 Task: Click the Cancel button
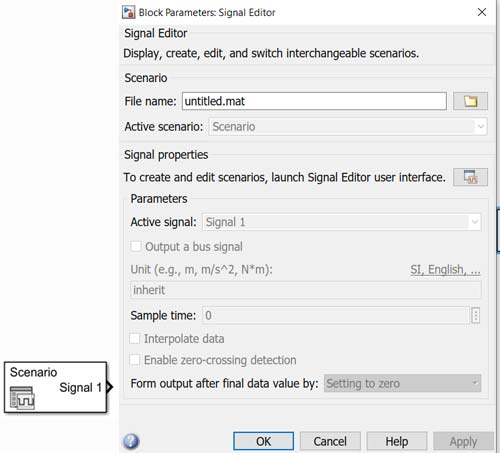pos(330,441)
